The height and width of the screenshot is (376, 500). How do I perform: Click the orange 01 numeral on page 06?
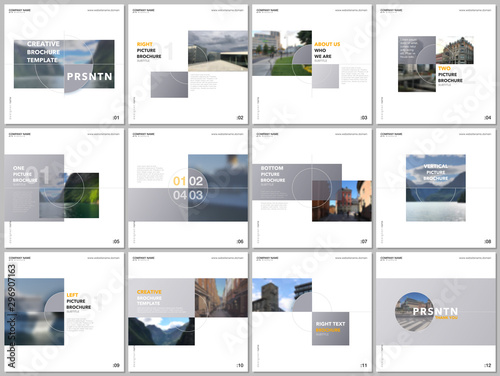click(180, 181)
